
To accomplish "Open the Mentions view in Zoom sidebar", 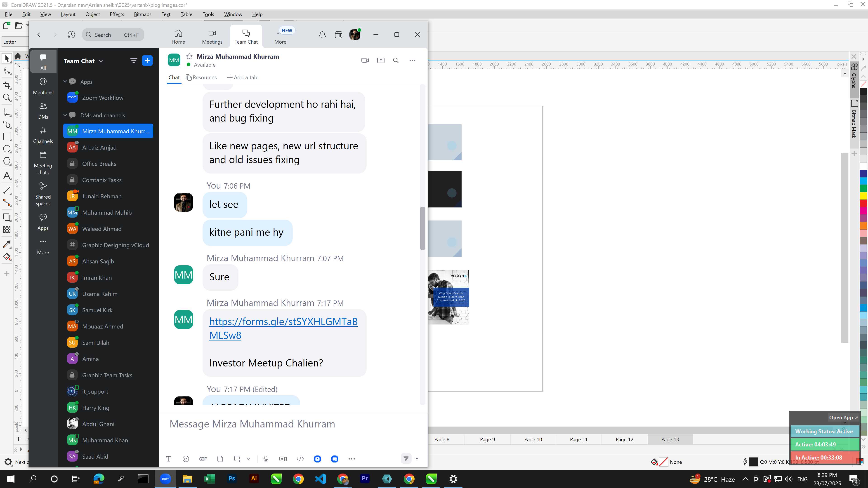I will [43, 87].
